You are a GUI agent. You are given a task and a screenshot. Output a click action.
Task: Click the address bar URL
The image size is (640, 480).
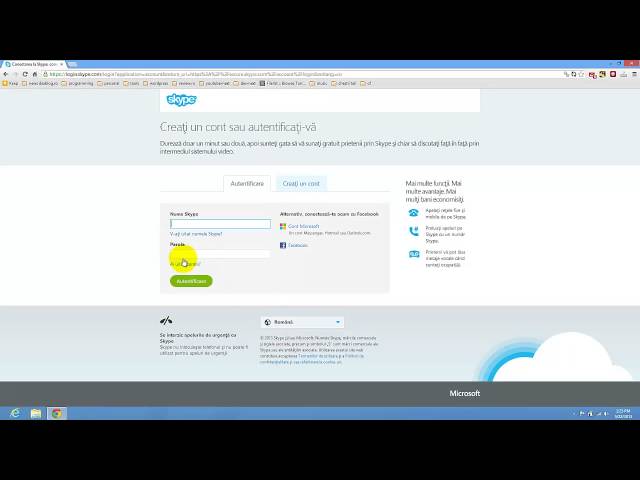pos(196,74)
